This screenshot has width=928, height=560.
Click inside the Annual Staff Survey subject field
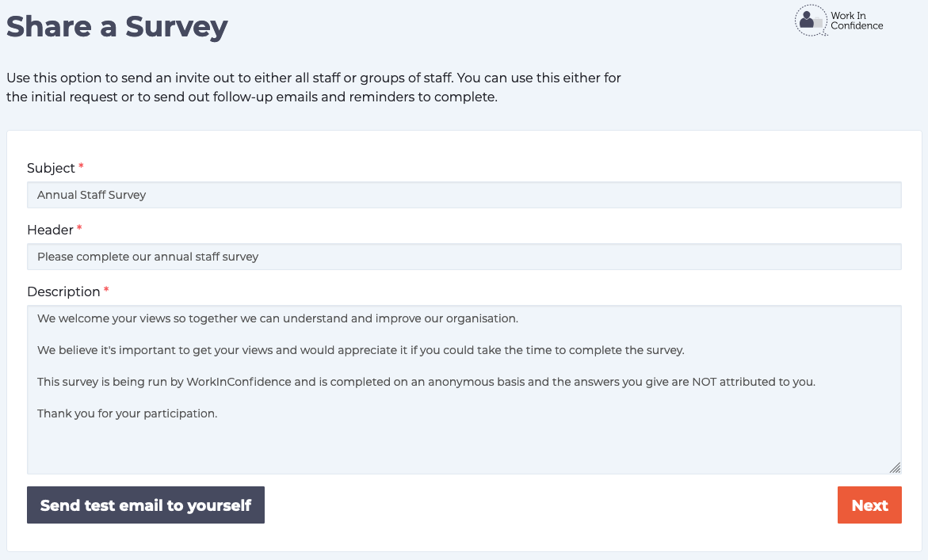(464, 194)
